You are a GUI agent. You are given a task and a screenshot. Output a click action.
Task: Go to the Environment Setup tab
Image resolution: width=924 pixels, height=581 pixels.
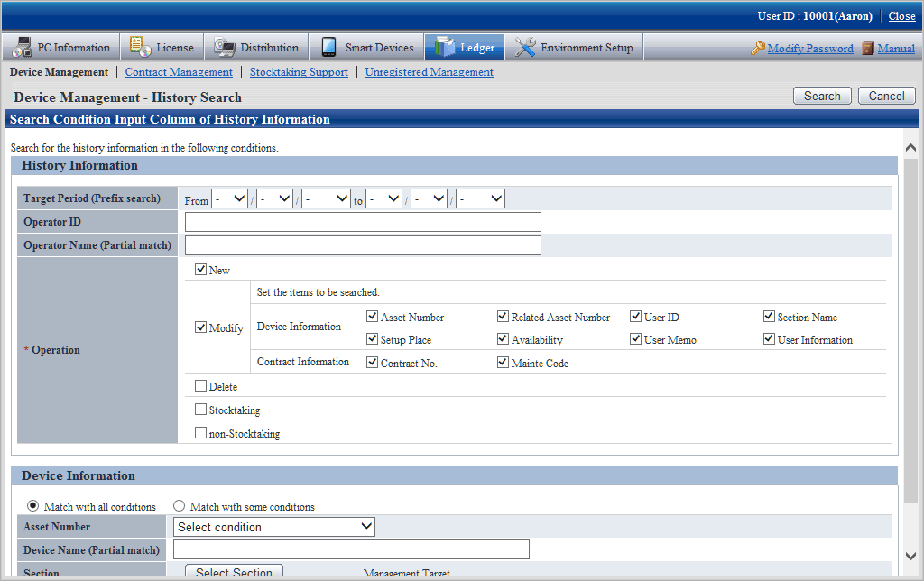pyautogui.click(x=574, y=47)
